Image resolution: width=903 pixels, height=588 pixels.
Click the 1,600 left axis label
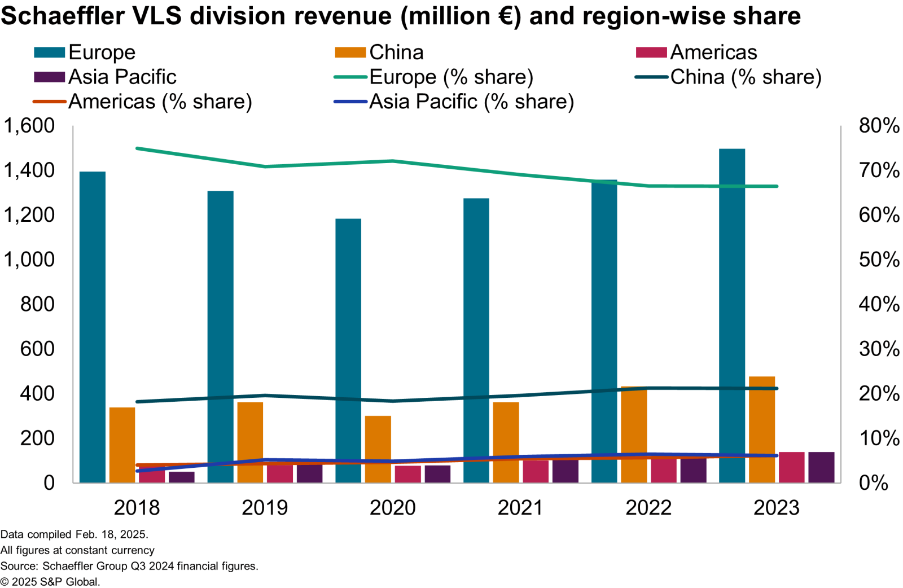pyautogui.click(x=29, y=125)
